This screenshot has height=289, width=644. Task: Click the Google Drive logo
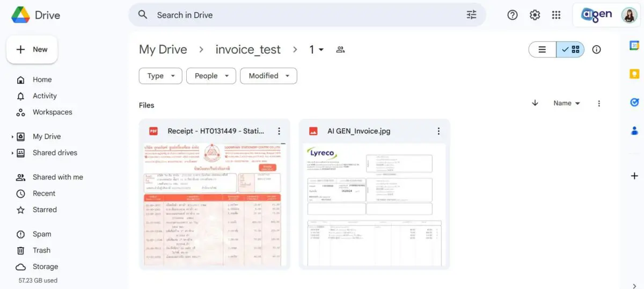(x=21, y=15)
